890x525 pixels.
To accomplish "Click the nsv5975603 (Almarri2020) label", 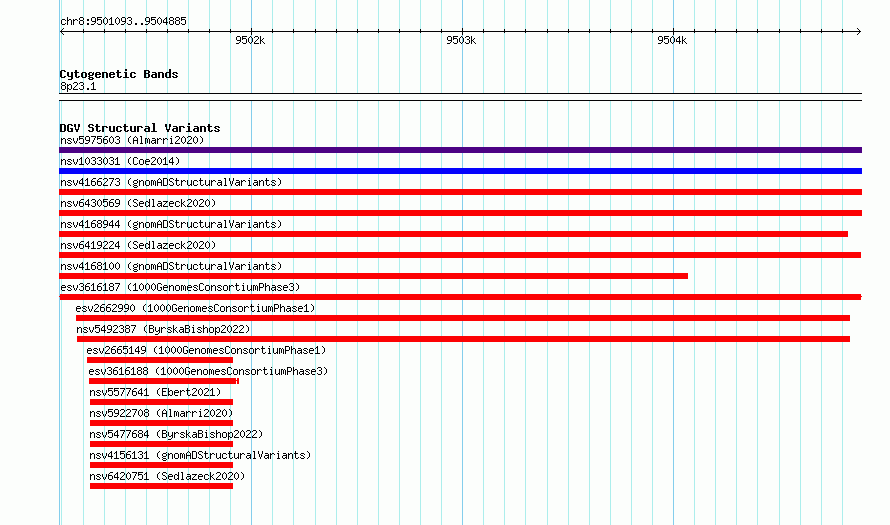I will click(132, 140).
